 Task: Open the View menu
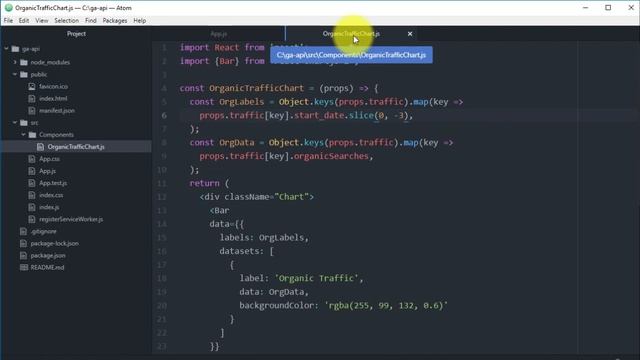(x=42, y=20)
